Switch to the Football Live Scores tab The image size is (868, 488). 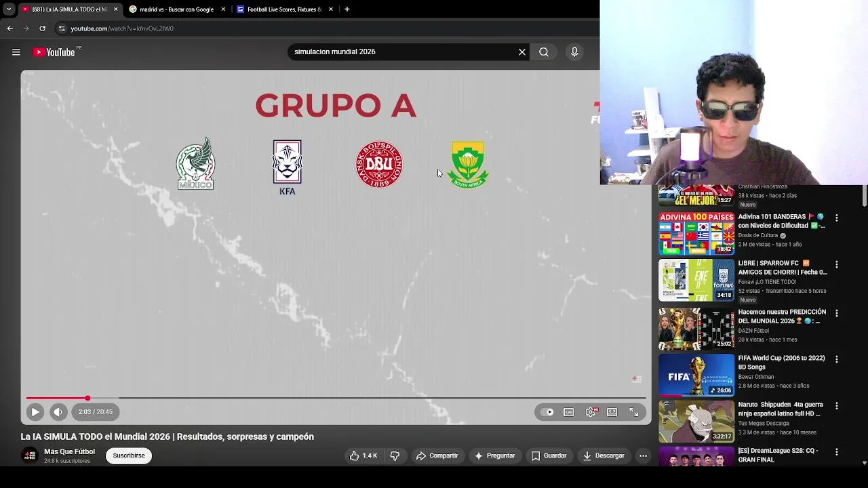click(284, 9)
